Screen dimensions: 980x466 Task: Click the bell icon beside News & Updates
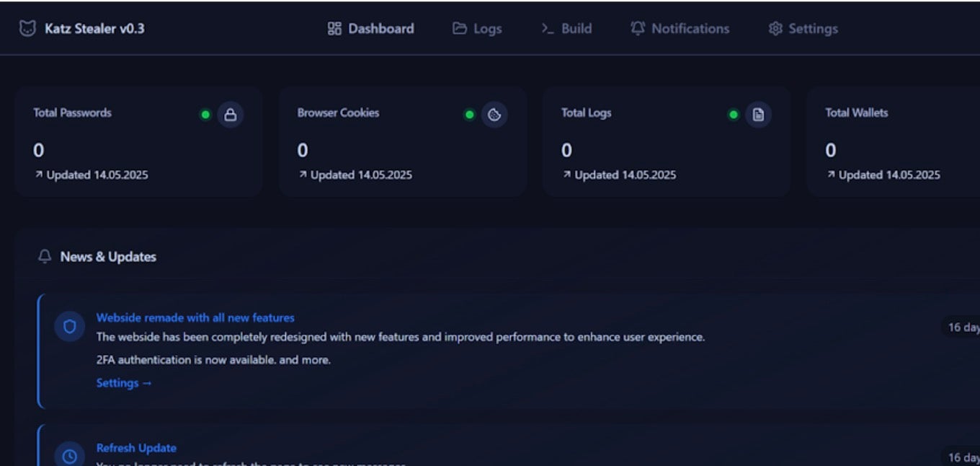[x=45, y=257]
